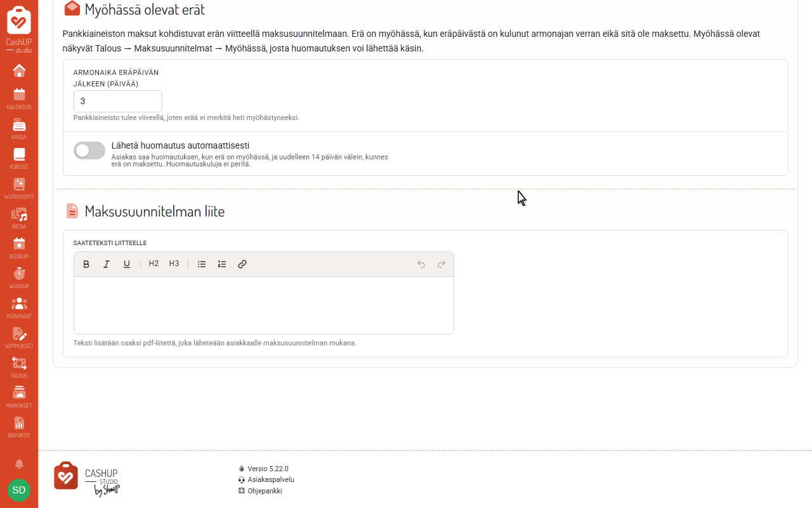This screenshot has width=812, height=508.
Task: Redo last edit in editor
Action: point(442,264)
